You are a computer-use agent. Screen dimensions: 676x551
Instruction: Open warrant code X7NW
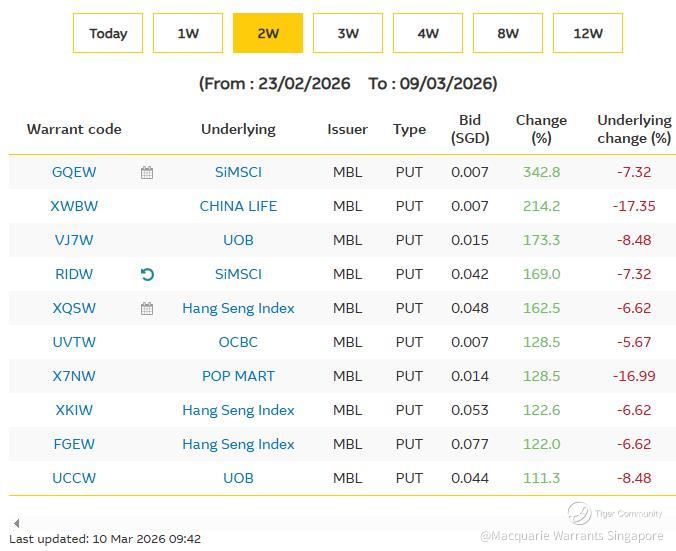pyautogui.click(x=74, y=376)
